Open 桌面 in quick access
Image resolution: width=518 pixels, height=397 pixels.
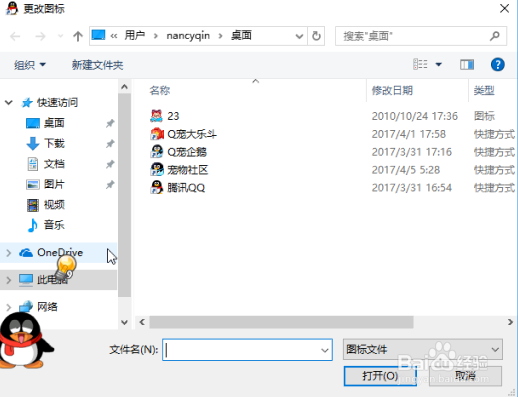coord(54,123)
